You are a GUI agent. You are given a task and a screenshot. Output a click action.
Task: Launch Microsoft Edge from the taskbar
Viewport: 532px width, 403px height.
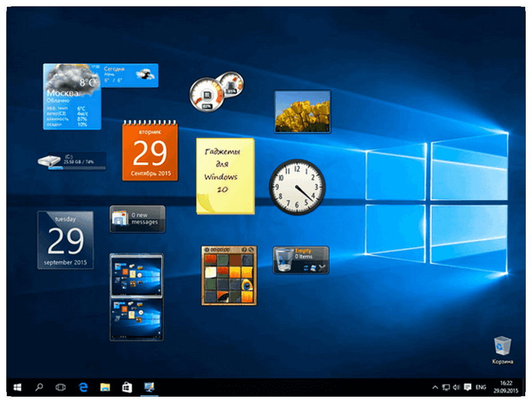[x=83, y=387]
